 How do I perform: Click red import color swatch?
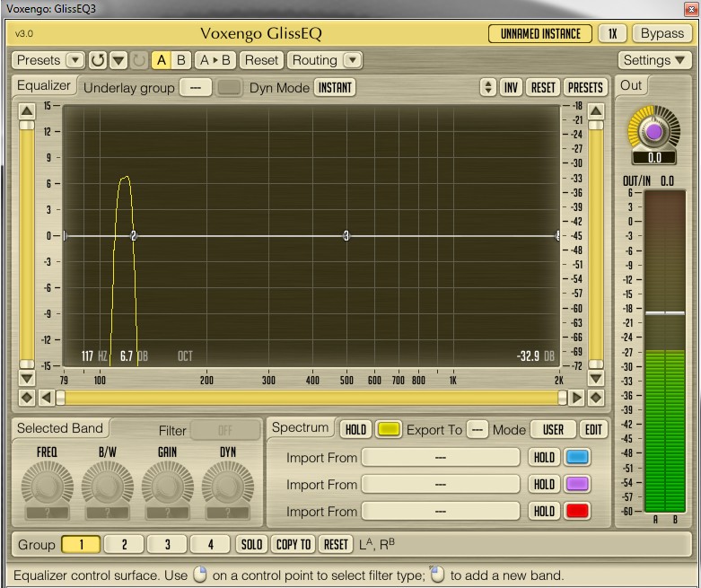click(x=577, y=511)
